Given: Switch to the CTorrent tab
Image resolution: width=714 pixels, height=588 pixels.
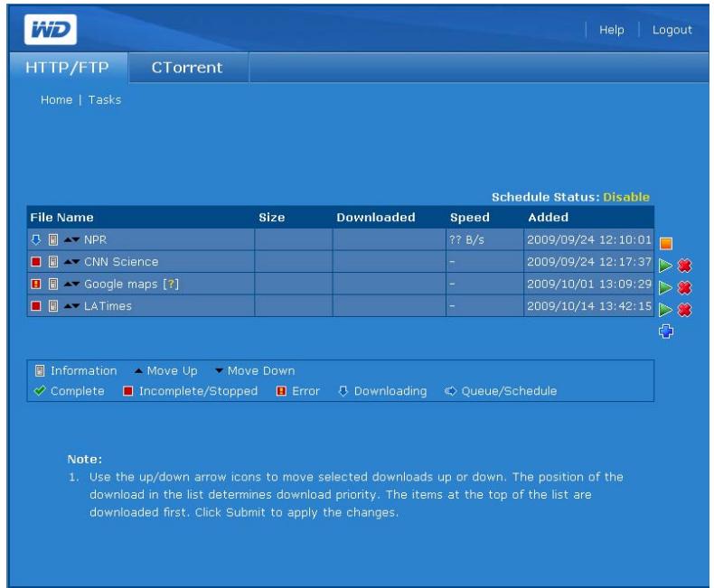Looking at the screenshot, I should pyautogui.click(x=187, y=68).
